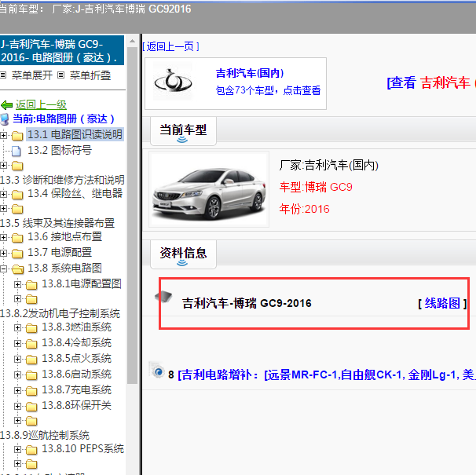Select 13.3 诊断和维修方法和说明 item
Screen dimensions: 476x475
coord(62,180)
